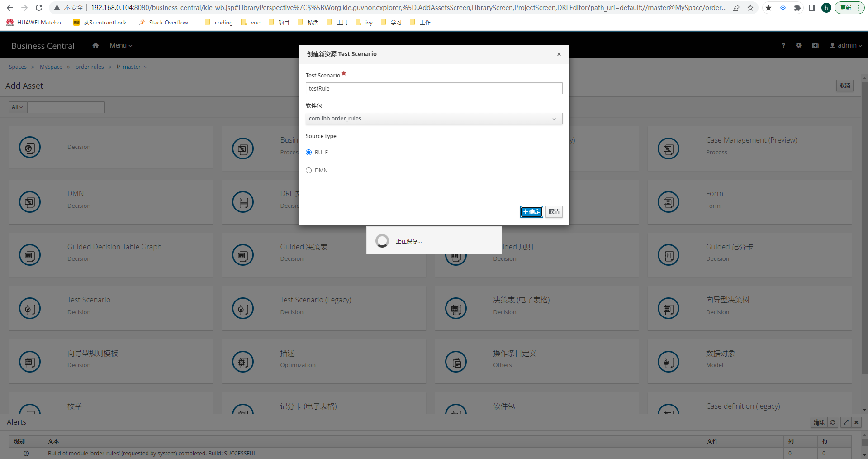Open the help question mark icon
Screen dimensions: 868x459
(x=783, y=45)
